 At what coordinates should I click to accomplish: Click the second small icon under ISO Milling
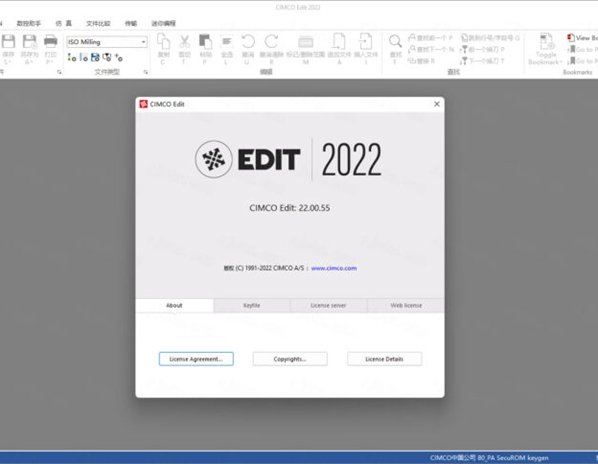point(84,58)
